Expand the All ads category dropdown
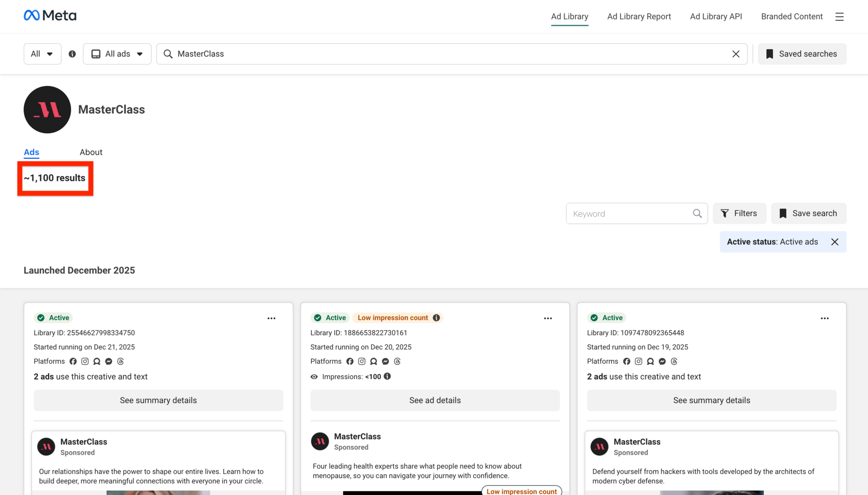Image resolution: width=868 pixels, height=495 pixels. (117, 54)
